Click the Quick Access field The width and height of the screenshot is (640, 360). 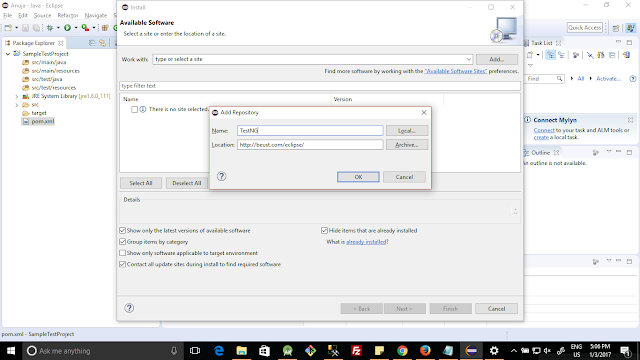coord(584,28)
